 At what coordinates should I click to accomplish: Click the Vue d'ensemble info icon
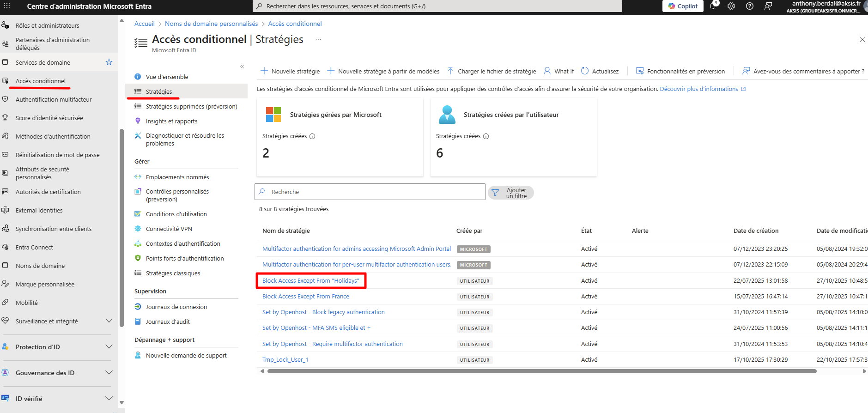(x=138, y=77)
